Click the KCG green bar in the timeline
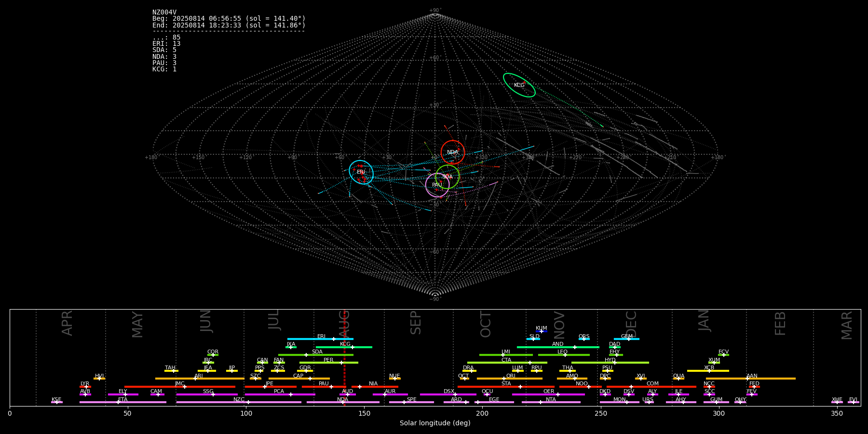This screenshot has height=434, width=868. point(344,347)
